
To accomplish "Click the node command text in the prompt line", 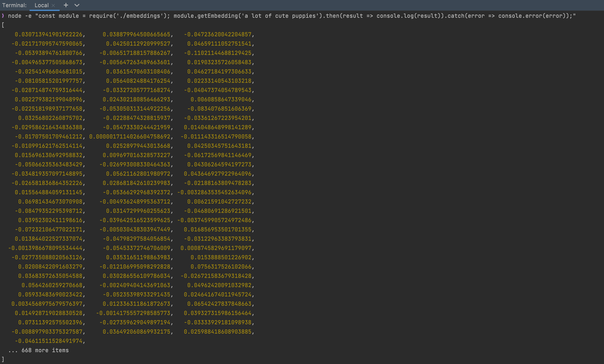I will click(x=14, y=16).
